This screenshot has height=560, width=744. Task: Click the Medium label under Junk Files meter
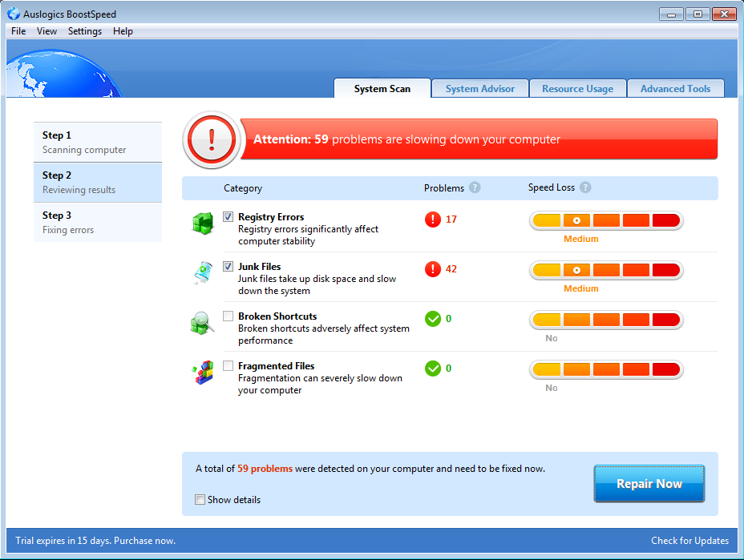coord(580,288)
